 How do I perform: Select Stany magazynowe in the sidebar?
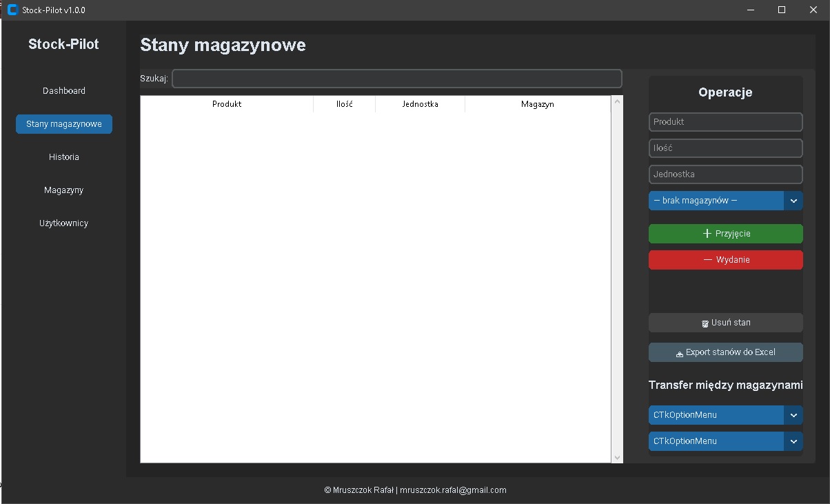pyautogui.click(x=64, y=124)
